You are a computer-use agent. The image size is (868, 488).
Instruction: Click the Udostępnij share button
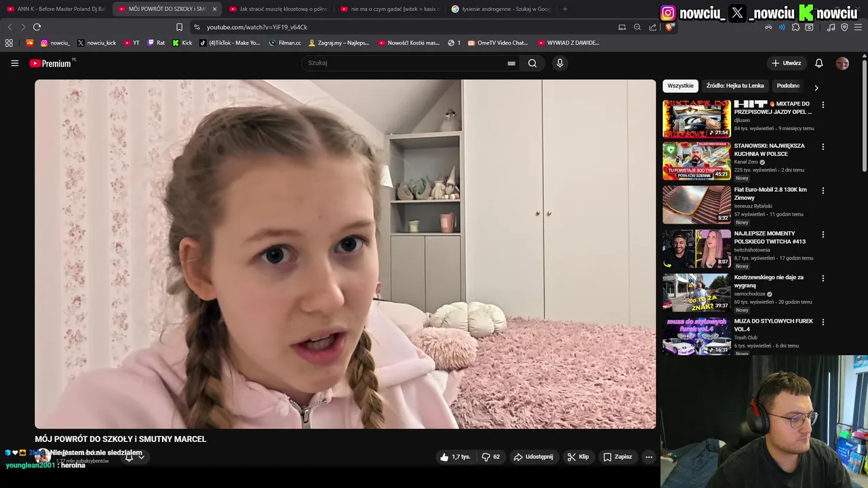[533, 457]
